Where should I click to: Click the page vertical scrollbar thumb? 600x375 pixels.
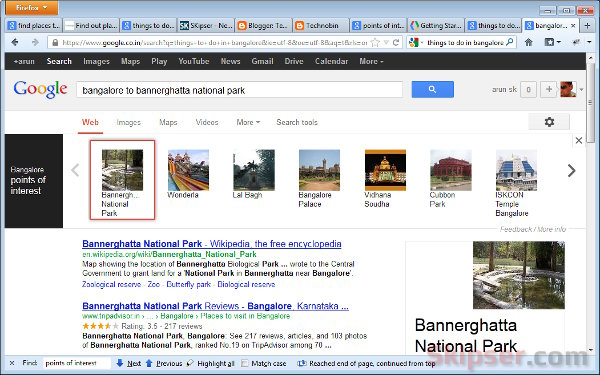(x=590, y=103)
